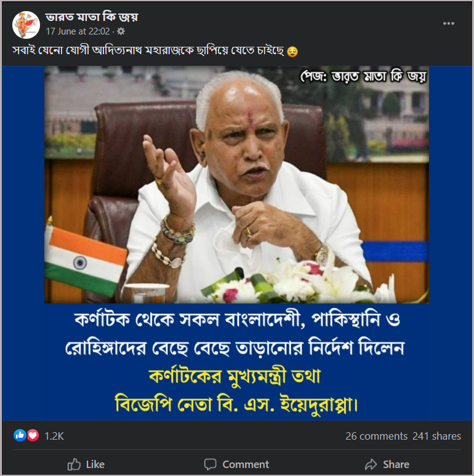Open the timestamp 17 June at 22:02

(78, 31)
